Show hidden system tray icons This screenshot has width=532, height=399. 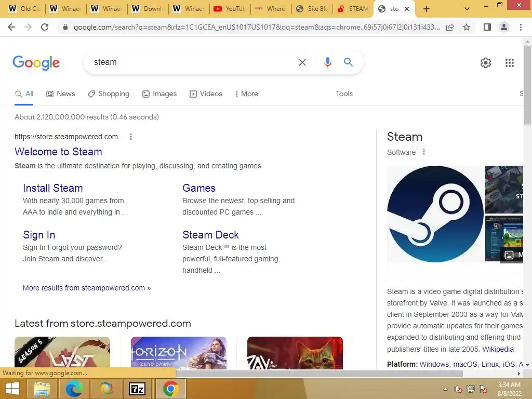[445, 389]
